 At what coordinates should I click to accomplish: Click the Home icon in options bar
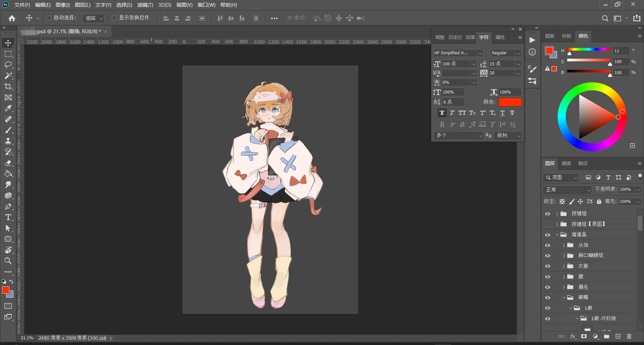[x=12, y=18]
